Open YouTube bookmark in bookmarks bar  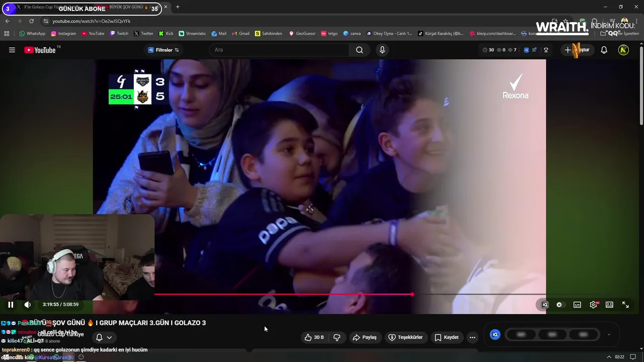pyautogui.click(x=93, y=34)
